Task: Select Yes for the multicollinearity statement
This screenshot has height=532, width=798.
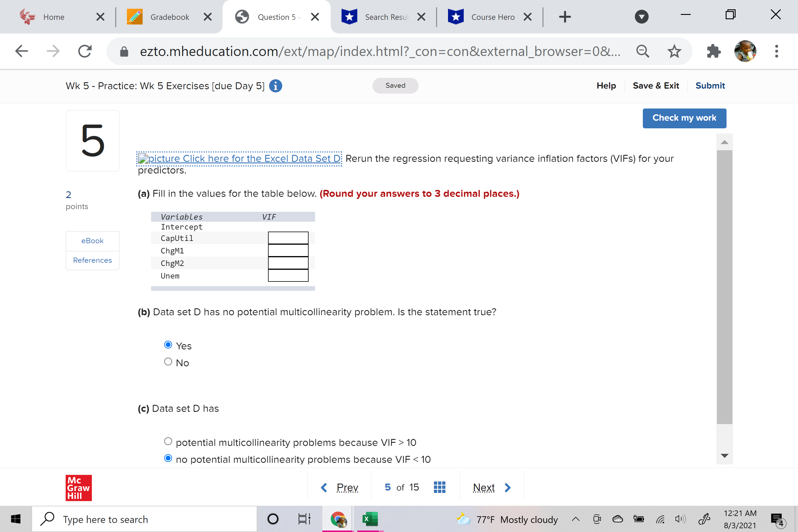Action: [168, 345]
